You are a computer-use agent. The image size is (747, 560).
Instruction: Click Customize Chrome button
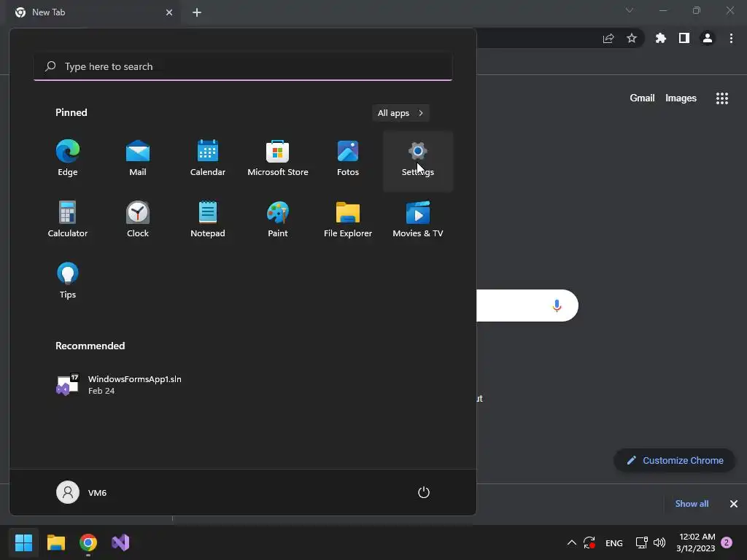tap(675, 461)
